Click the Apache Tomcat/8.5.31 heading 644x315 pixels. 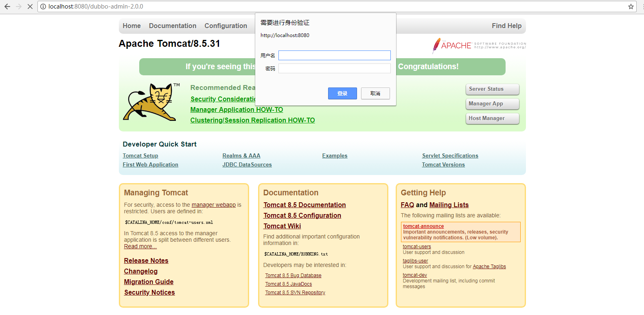169,44
